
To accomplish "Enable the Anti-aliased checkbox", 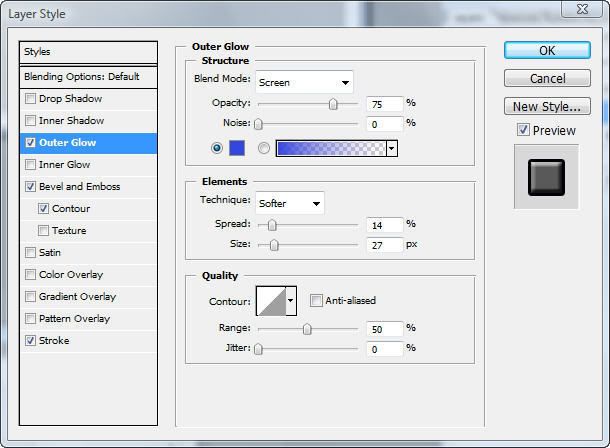I will coord(316,300).
